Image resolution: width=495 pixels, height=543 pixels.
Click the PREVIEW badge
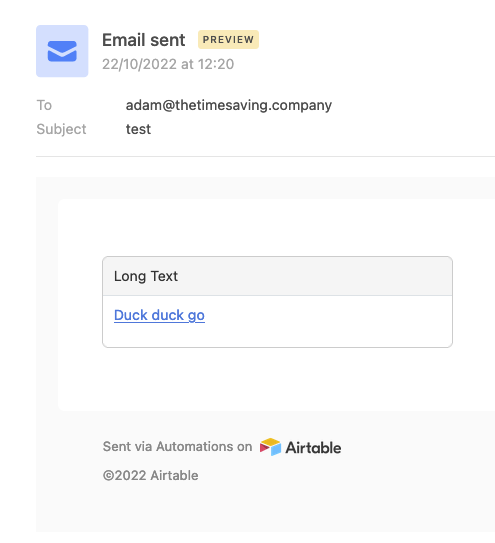pyautogui.click(x=228, y=39)
